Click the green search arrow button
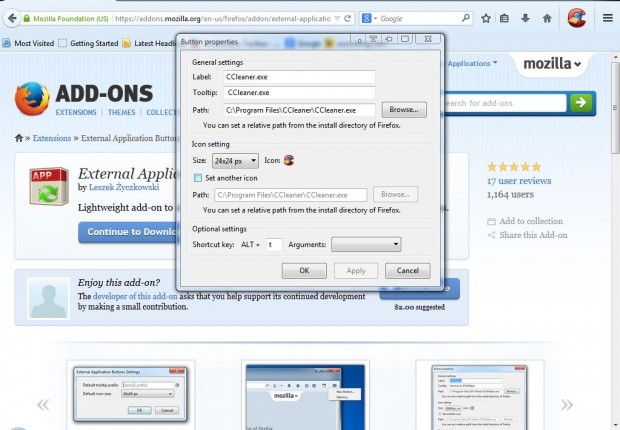This screenshot has width=620, height=430. [581, 103]
